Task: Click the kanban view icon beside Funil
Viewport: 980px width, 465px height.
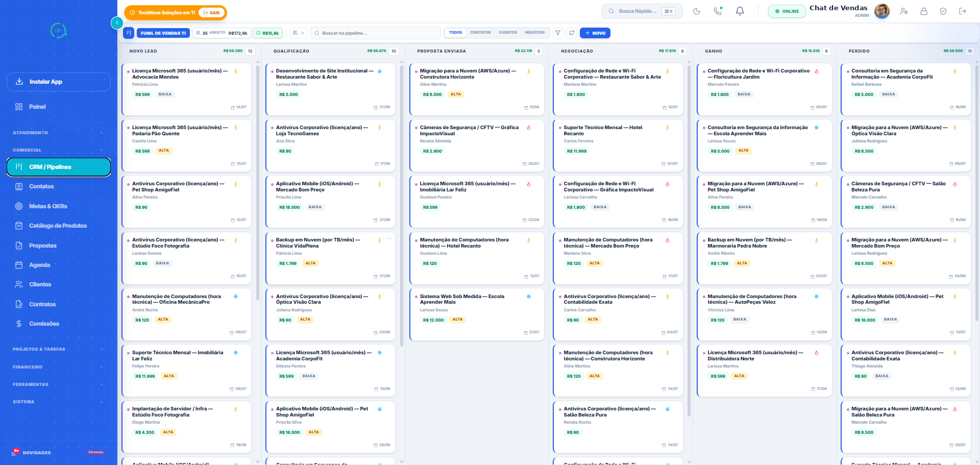Action: coord(129,33)
